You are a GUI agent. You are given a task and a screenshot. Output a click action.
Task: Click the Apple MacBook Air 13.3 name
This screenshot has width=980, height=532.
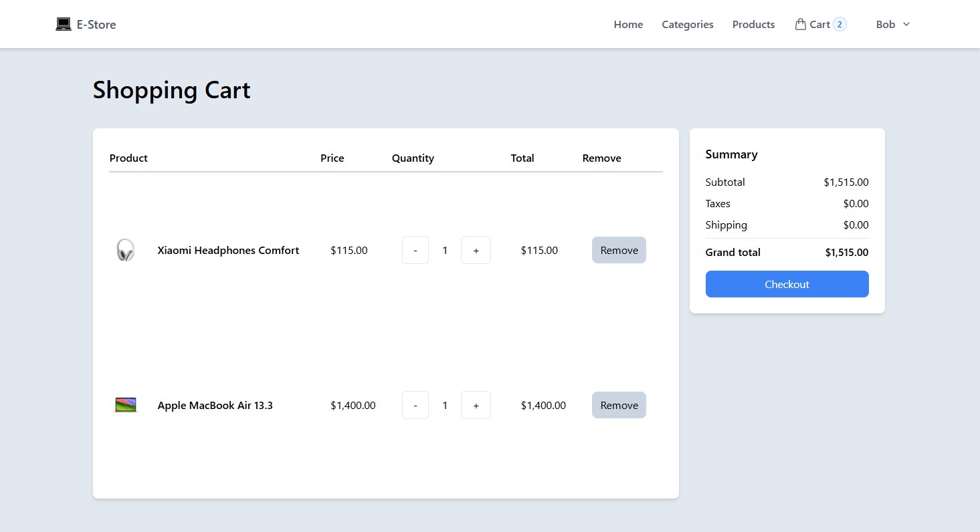click(x=215, y=405)
